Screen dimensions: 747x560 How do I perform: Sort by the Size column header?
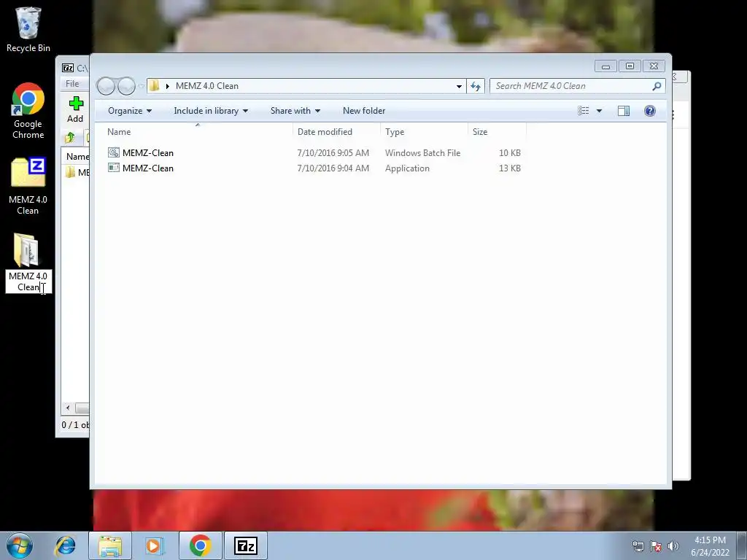[496, 131]
